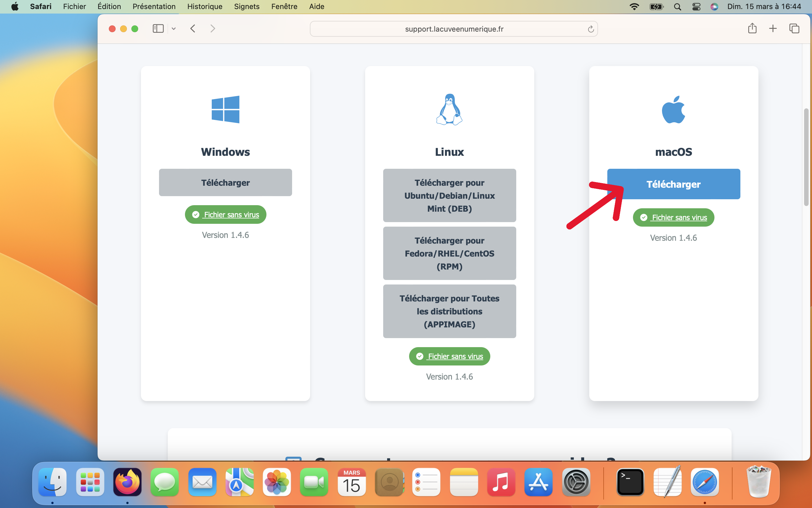The image size is (812, 508).
Task: Open the Share icon in Safari toolbar
Action: click(752, 28)
